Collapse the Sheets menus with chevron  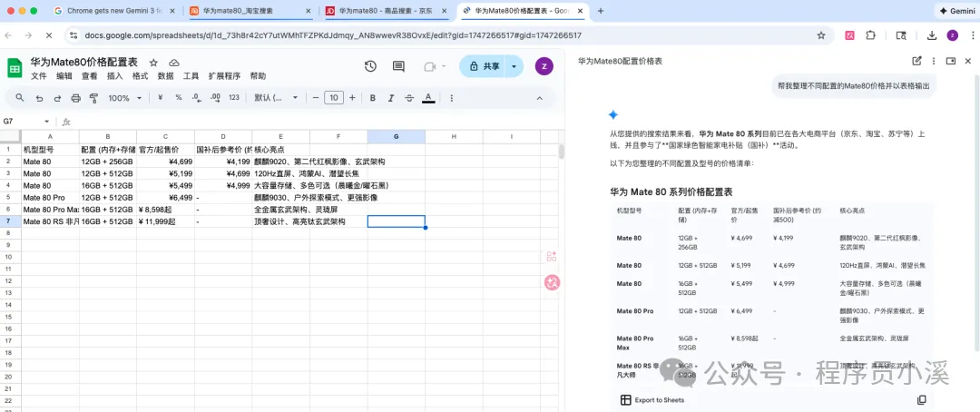click(x=540, y=97)
